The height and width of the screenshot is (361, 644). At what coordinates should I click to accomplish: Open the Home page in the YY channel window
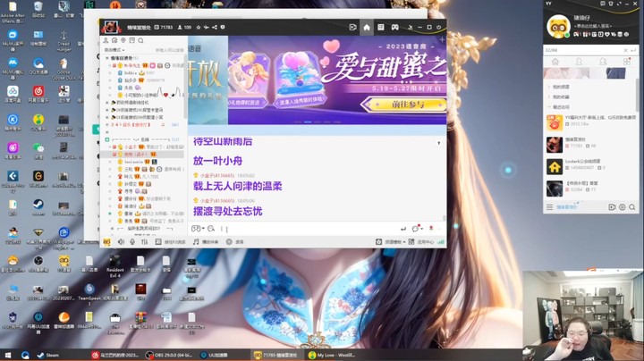(x=367, y=27)
